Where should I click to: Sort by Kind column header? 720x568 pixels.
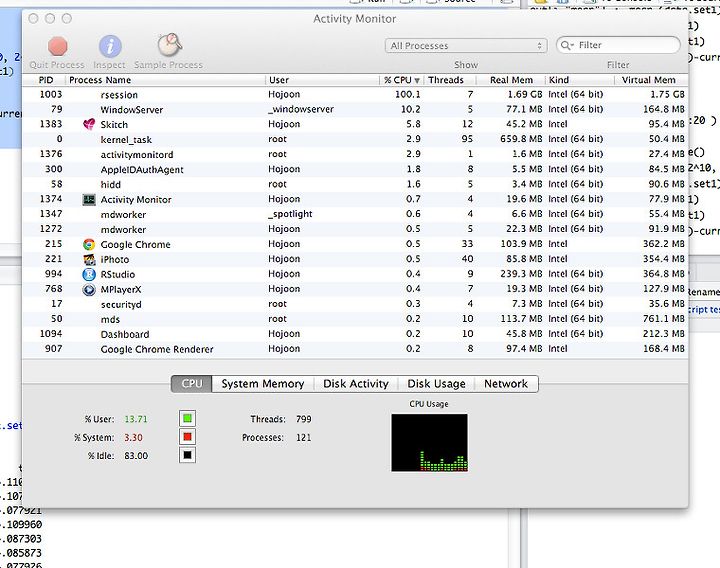click(x=579, y=80)
